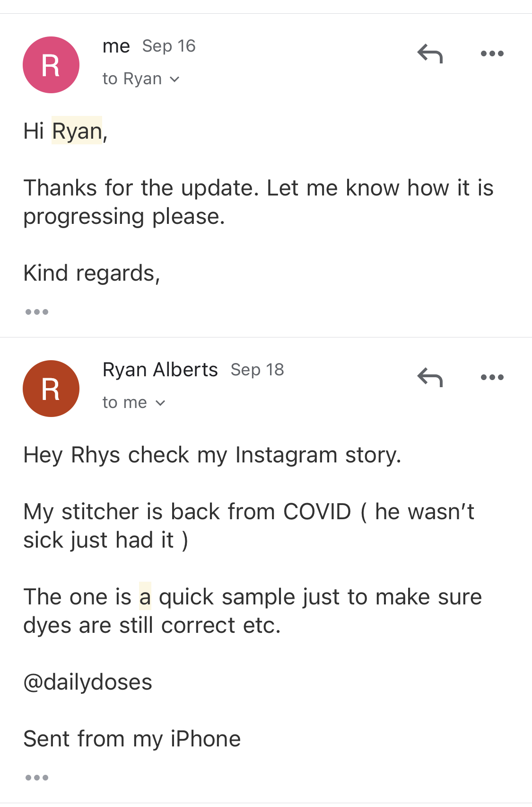Tap the Sep 16 date label
The height and width of the screenshot is (807, 532).
[x=169, y=46]
